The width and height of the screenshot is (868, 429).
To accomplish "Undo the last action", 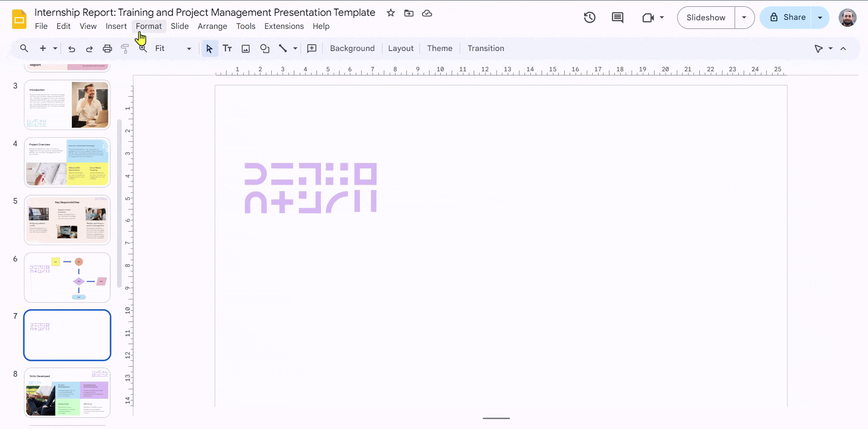I will [71, 48].
